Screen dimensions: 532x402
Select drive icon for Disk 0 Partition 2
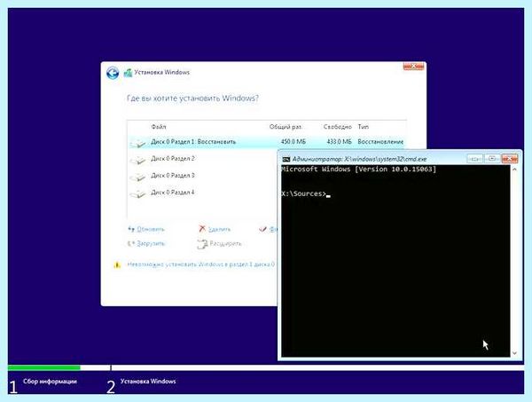[137, 160]
